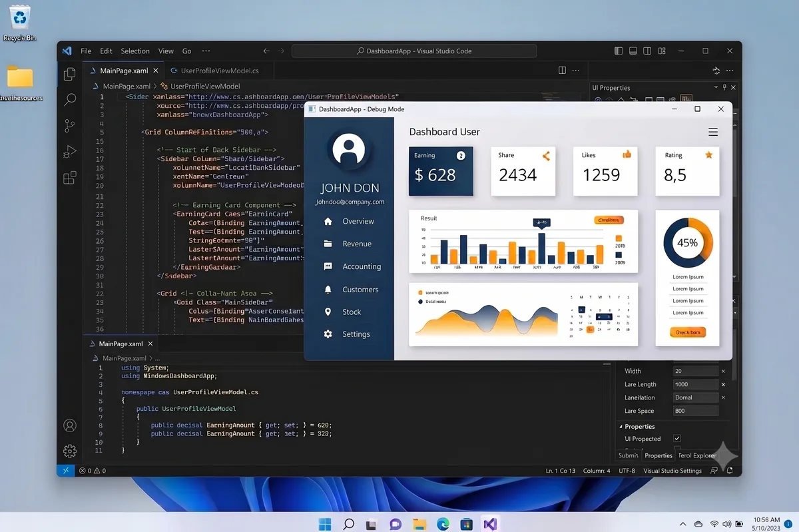Click the errors and warnings counter in status bar

click(x=93, y=471)
